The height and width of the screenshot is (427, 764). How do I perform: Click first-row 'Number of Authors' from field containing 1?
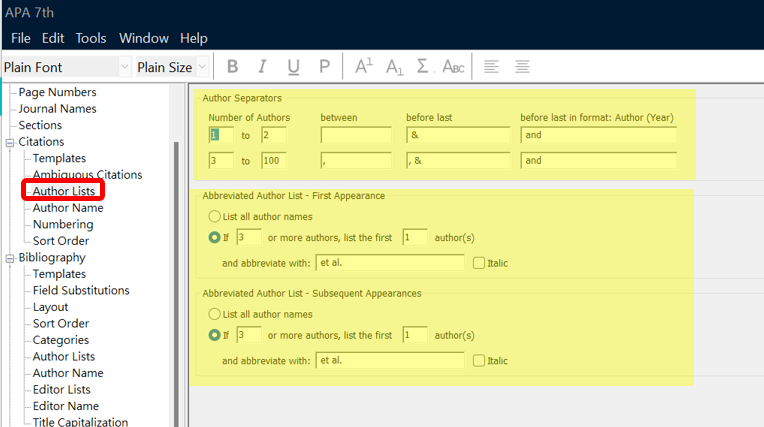(221, 135)
